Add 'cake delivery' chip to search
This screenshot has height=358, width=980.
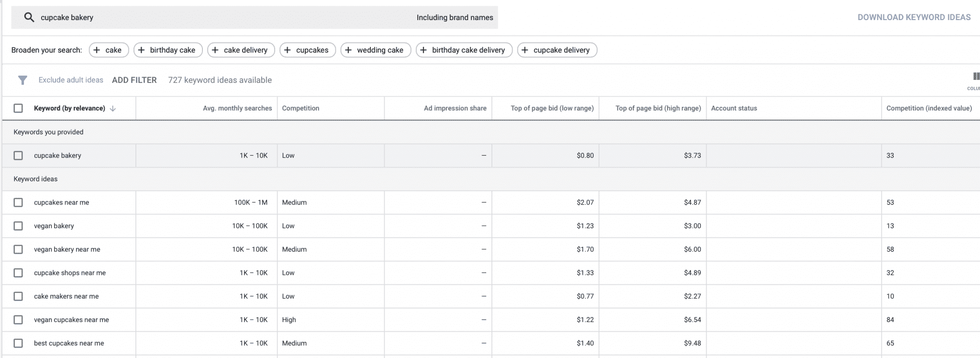coord(241,50)
